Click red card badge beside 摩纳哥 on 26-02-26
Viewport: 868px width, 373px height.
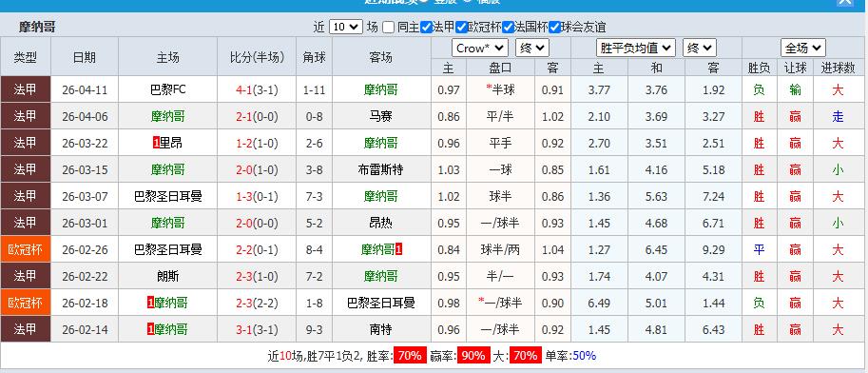pyautogui.click(x=398, y=250)
